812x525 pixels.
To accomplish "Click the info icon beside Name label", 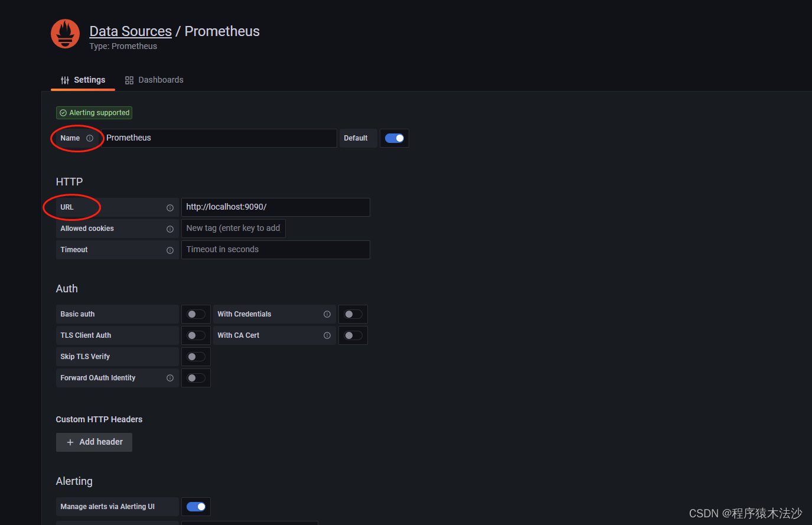I will [90, 138].
